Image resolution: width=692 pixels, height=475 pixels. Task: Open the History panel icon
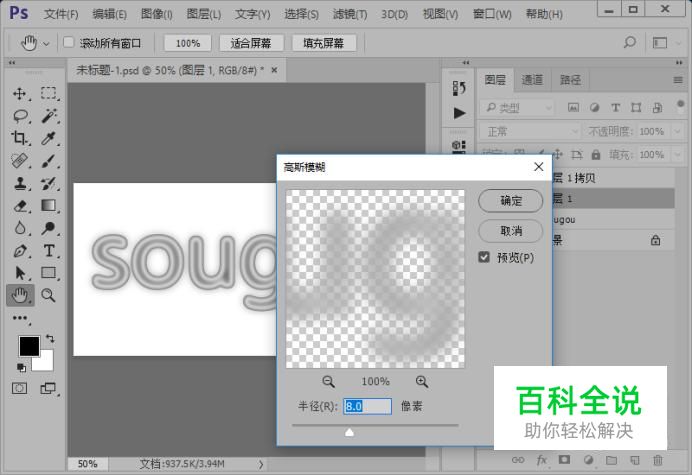(x=459, y=88)
